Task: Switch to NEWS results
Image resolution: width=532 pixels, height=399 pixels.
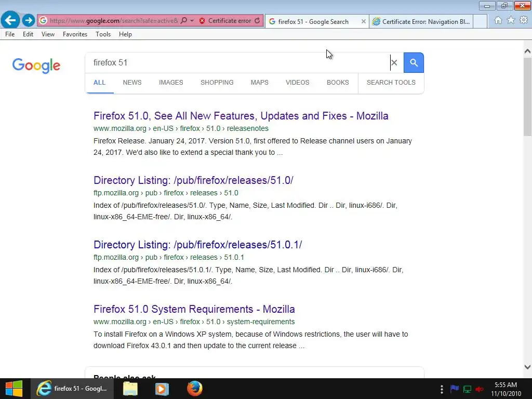Action: coord(132,83)
